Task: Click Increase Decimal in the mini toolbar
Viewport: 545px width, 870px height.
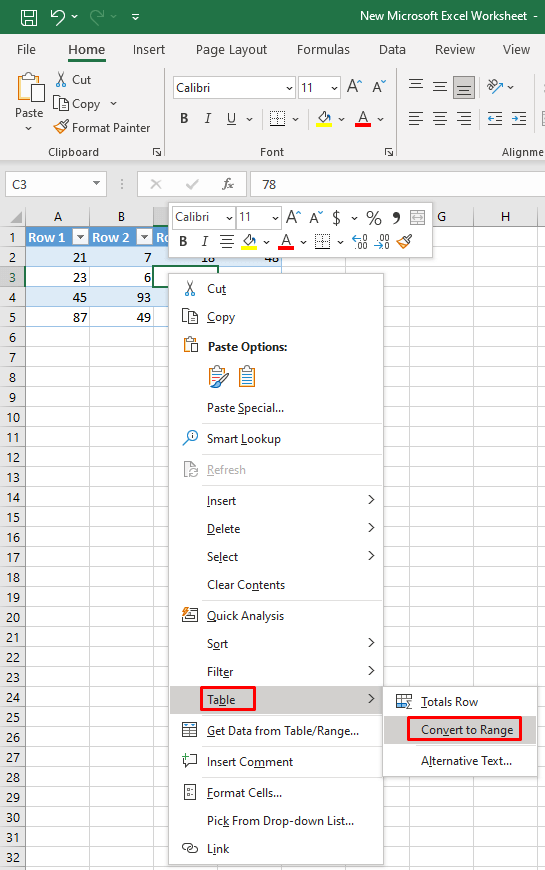Action: click(360, 242)
